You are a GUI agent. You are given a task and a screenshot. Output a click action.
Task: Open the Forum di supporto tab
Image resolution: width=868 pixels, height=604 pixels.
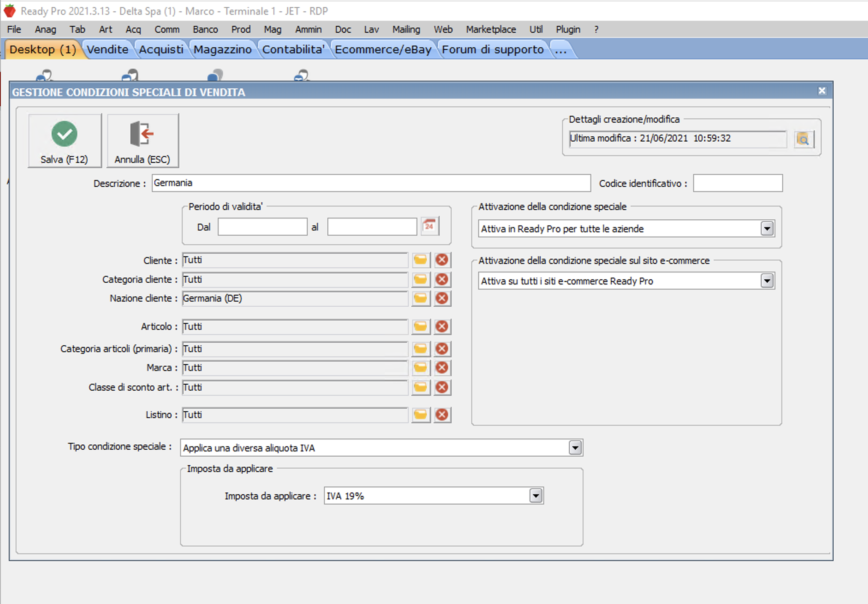493,50
